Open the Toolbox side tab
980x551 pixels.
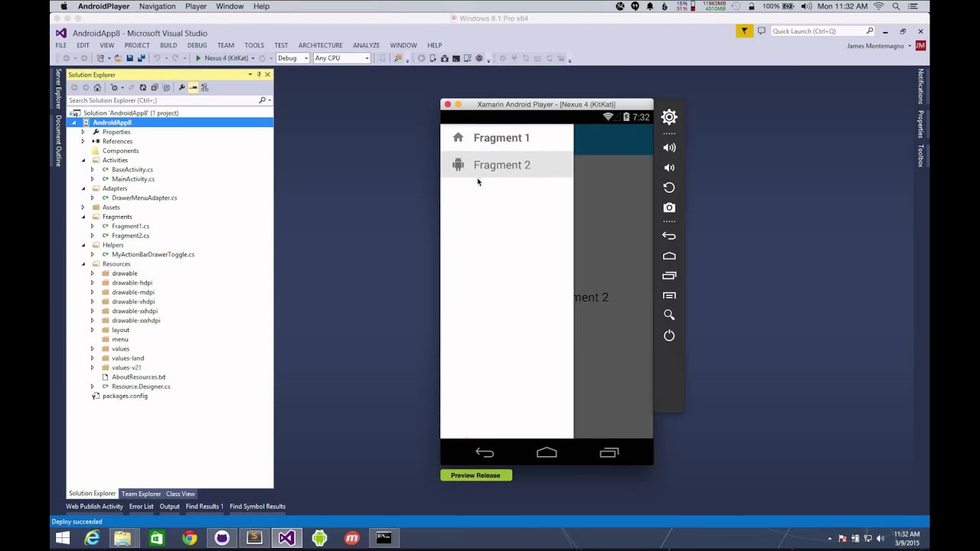921,155
